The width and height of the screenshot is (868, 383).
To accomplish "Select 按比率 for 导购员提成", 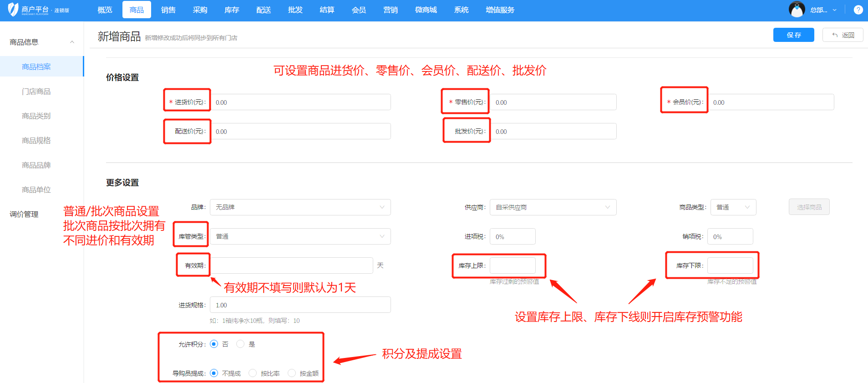I will tap(253, 373).
